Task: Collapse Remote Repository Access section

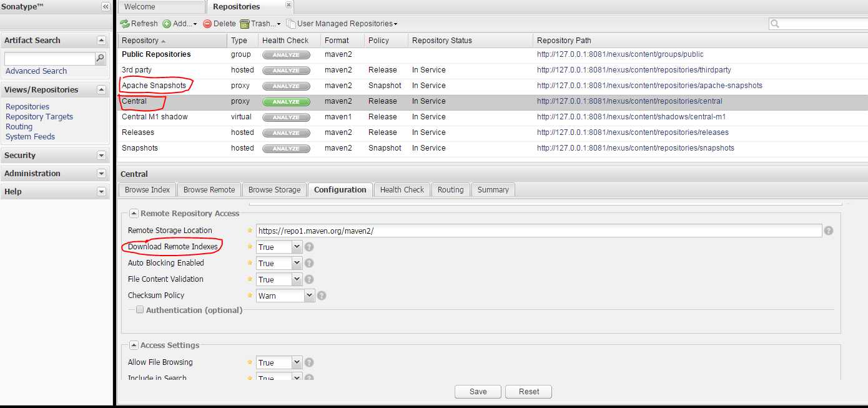Action: click(134, 213)
